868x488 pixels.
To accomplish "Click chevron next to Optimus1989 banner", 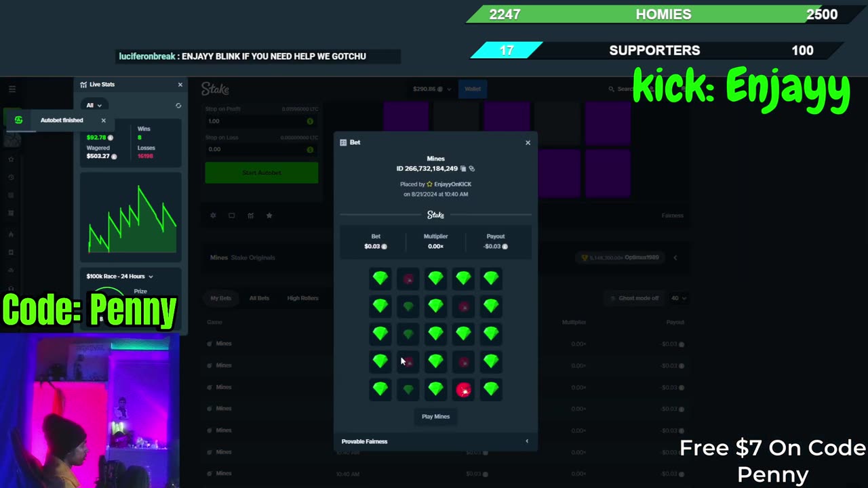I will [x=675, y=258].
